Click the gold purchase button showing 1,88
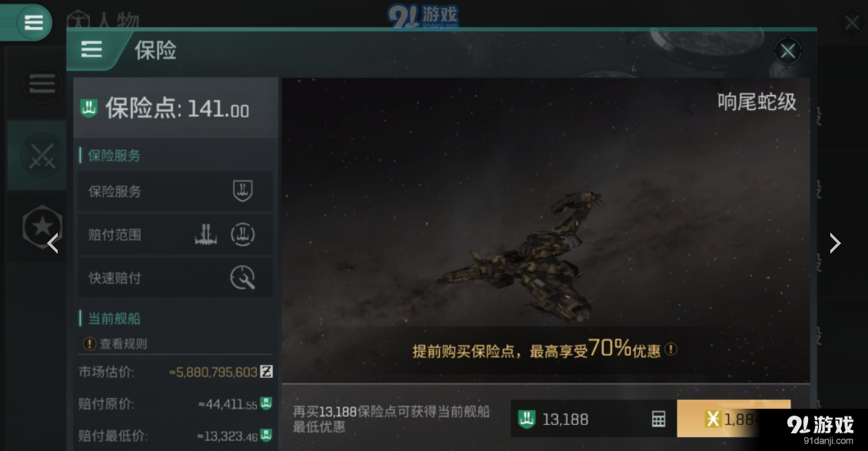 tap(733, 419)
